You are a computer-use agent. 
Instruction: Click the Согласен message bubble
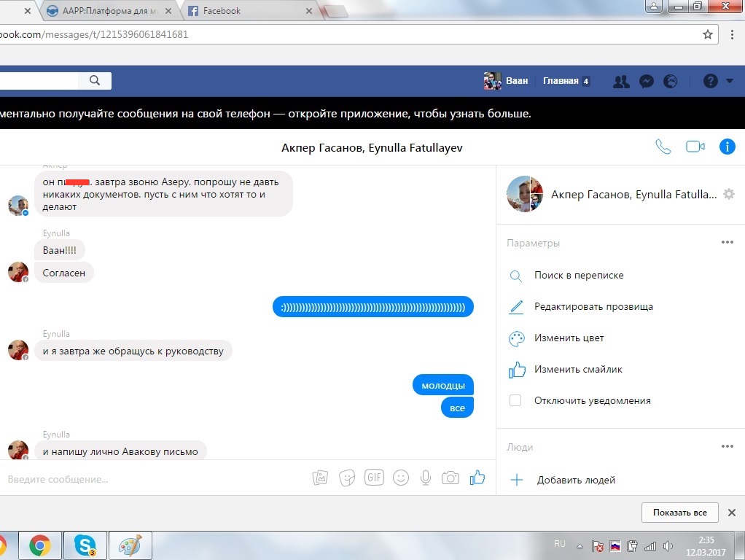(64, 273)
